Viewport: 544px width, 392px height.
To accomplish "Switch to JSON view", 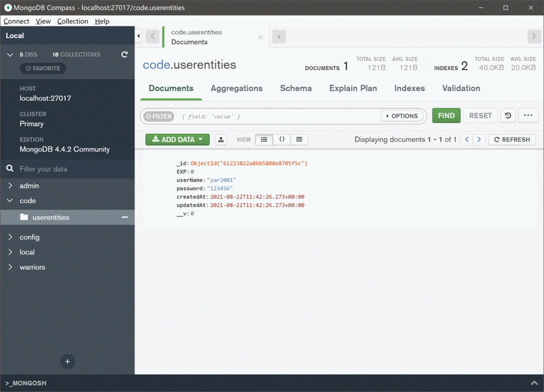I will coord(282,140).
